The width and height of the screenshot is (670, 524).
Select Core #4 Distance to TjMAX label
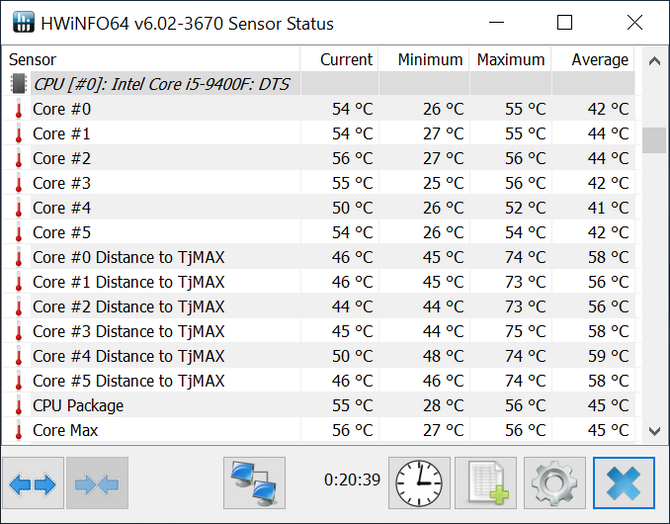(x=129, y=356)
